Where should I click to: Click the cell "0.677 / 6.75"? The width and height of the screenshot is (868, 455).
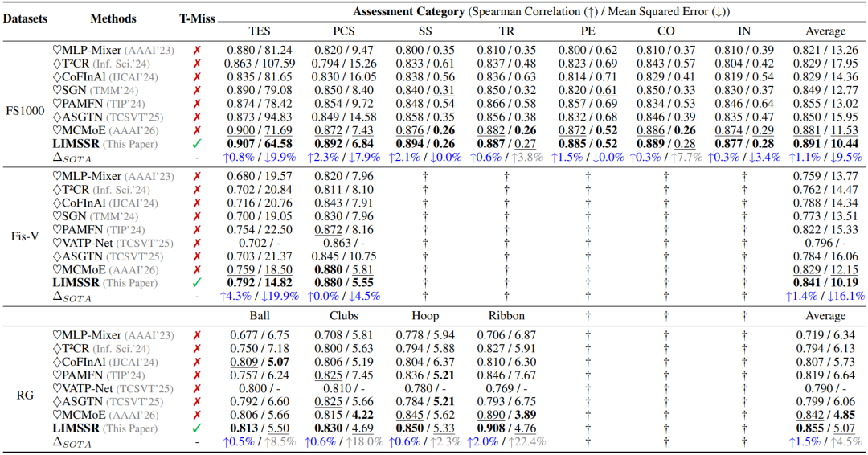tap(260, 335)
